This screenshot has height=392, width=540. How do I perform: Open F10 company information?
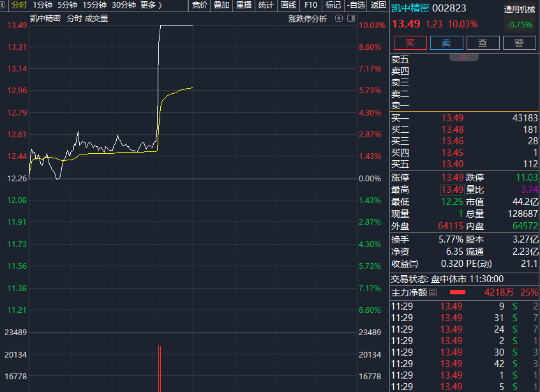(x=311, y=5)
